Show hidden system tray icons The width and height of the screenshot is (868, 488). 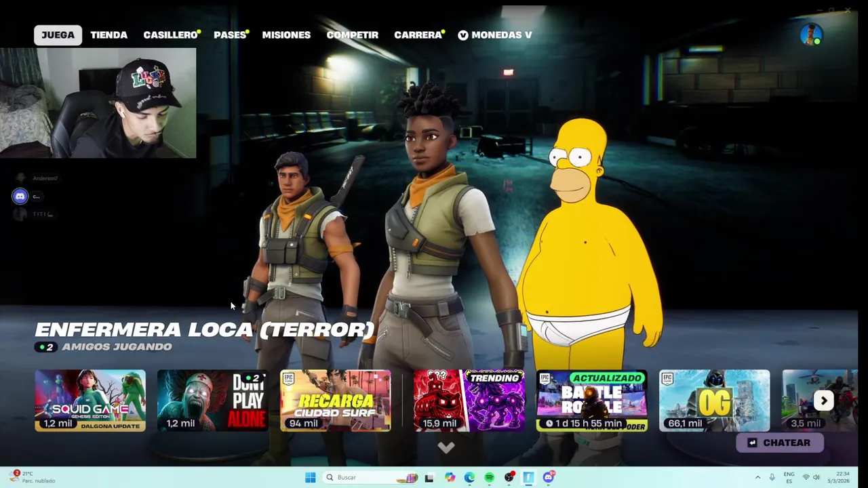click(757, 477)
